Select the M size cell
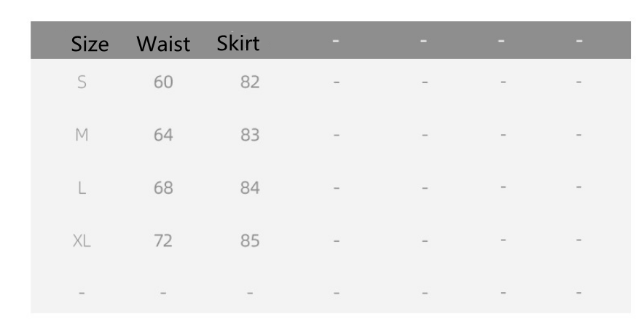Screen dimensions: 644x322 point(82,135)
